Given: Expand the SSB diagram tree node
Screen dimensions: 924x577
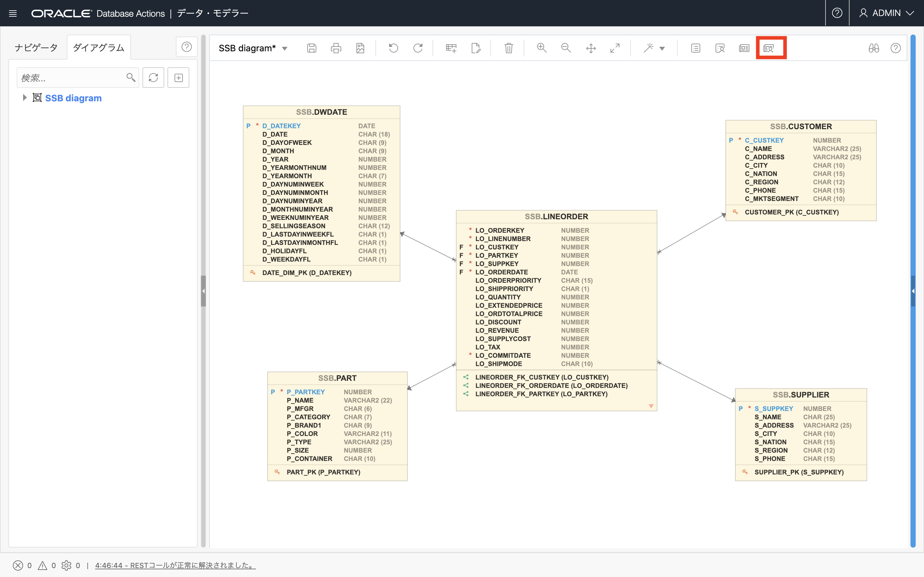Looking at the screenshot, I should point(24,98).
